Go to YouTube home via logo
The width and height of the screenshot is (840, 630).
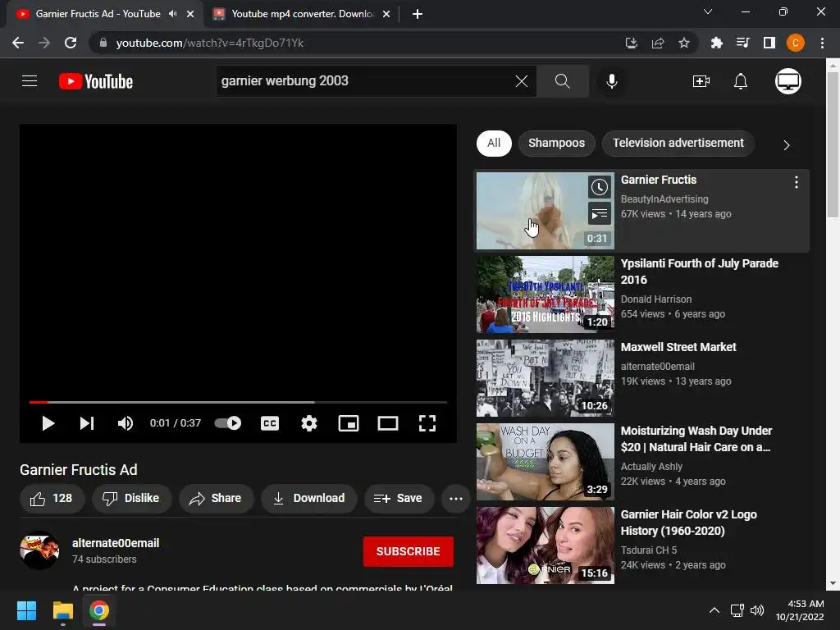click(96, 81)
